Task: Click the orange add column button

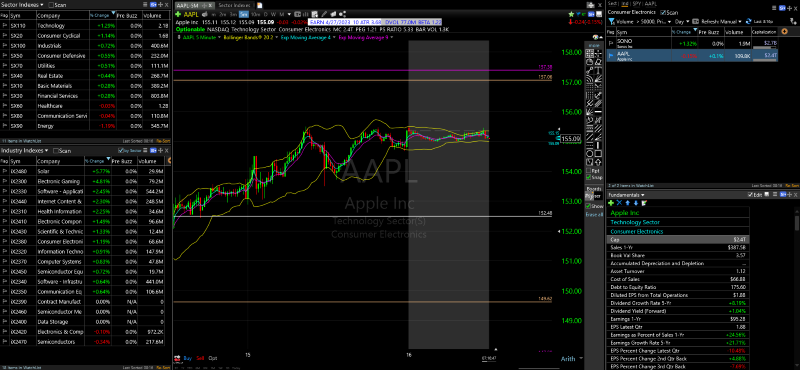Action: tap(784, 31)
